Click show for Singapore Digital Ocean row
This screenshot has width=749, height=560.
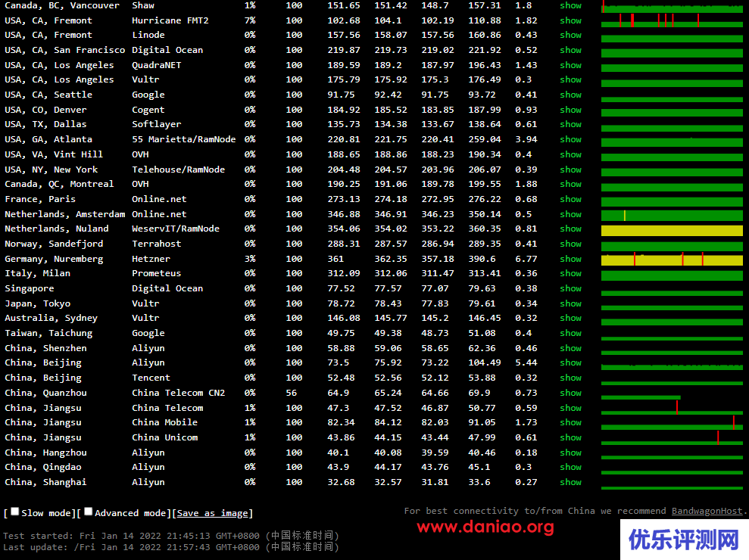571,288
